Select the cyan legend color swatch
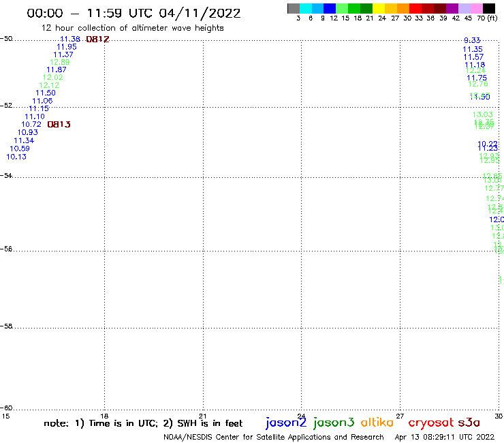The image size is (504, 443). point(306,9)
